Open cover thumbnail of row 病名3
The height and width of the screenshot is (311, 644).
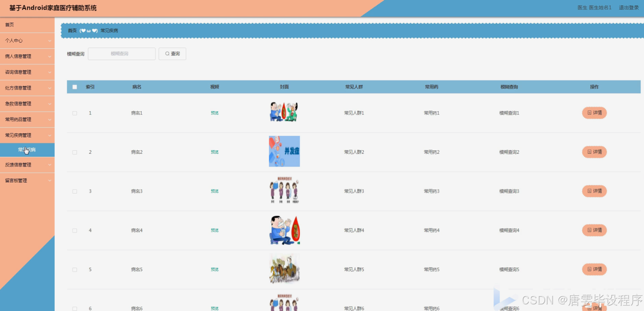pos(284,190)
